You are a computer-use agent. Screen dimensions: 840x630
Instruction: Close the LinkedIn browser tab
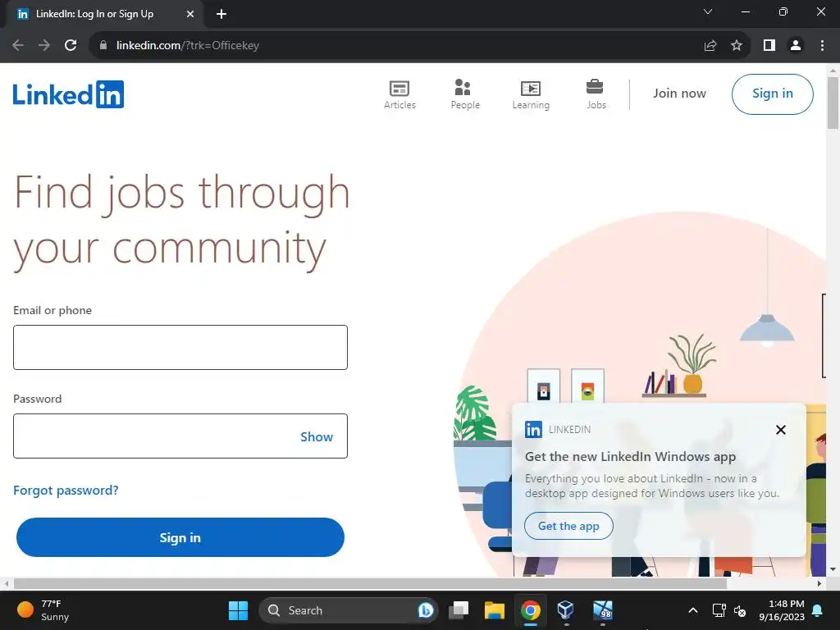point(190,15)
